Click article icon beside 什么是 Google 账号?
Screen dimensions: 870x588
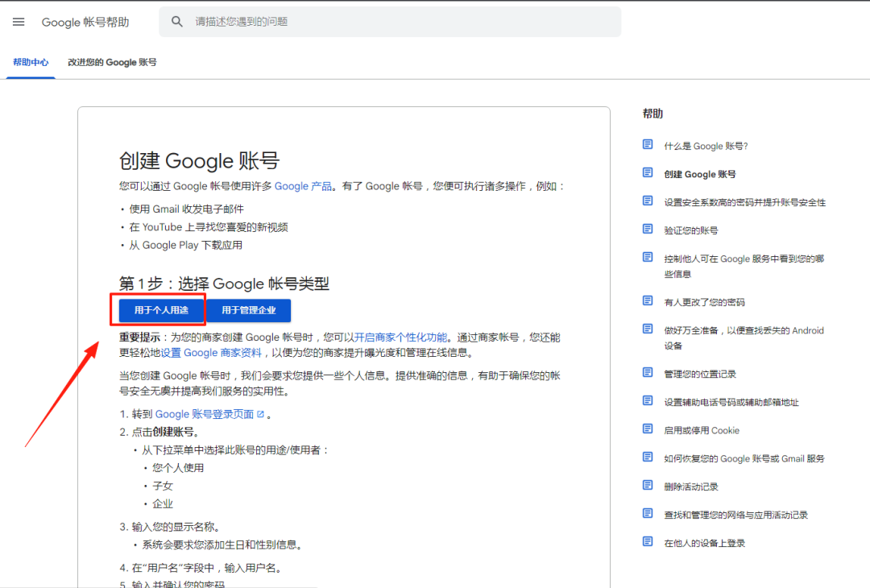click(648, 145)
